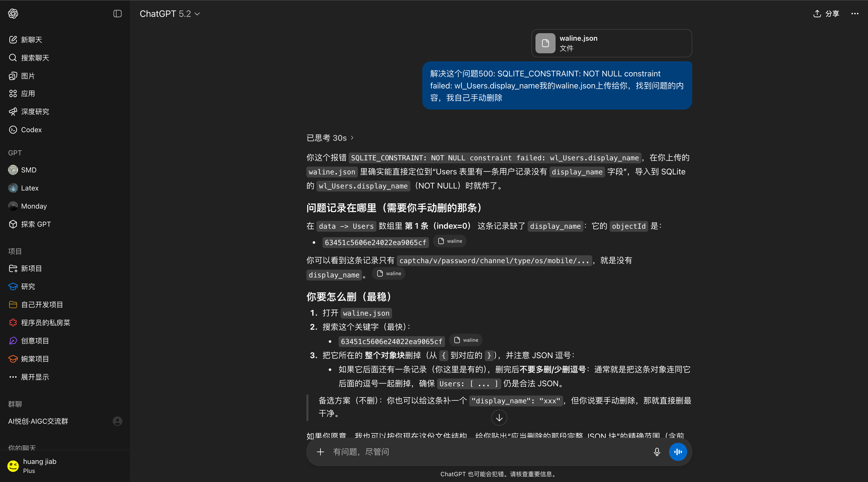Viewport: 868px width, 482px height.
Task: Start voice mode with the blue waveform button
Action: point(678,452)
